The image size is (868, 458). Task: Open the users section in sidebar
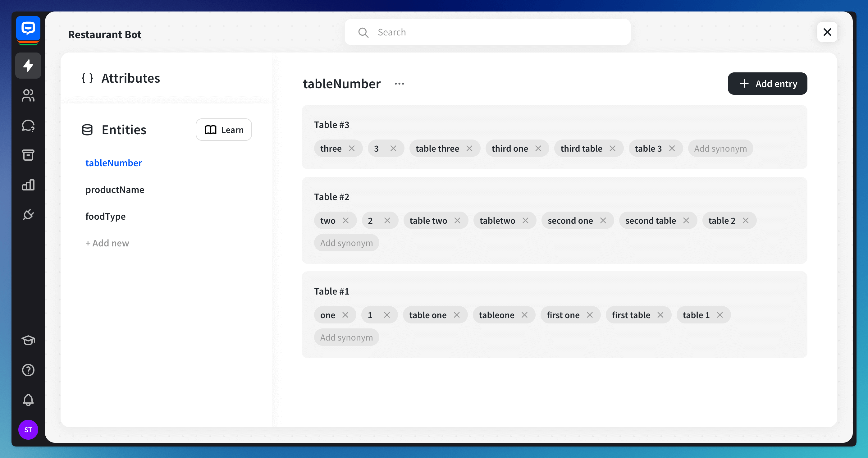point(28,95)
